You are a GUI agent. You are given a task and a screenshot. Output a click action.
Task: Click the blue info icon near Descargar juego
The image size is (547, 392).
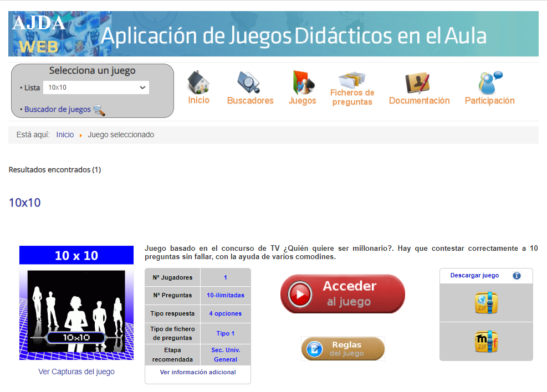pyautogui.click(x=517, y=276)
